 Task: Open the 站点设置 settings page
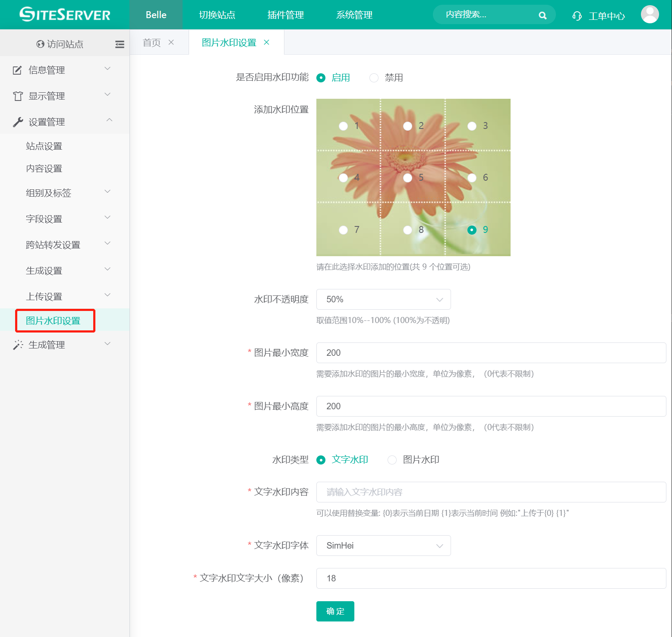[45, 146]
